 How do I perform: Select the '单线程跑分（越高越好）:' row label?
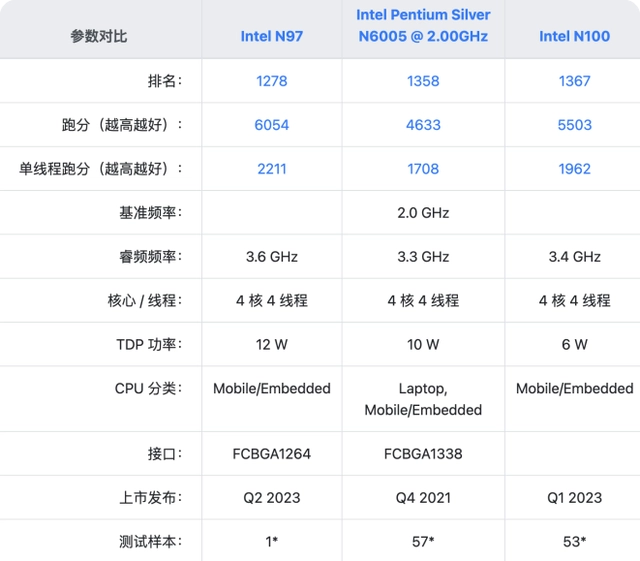click(101, 169)
